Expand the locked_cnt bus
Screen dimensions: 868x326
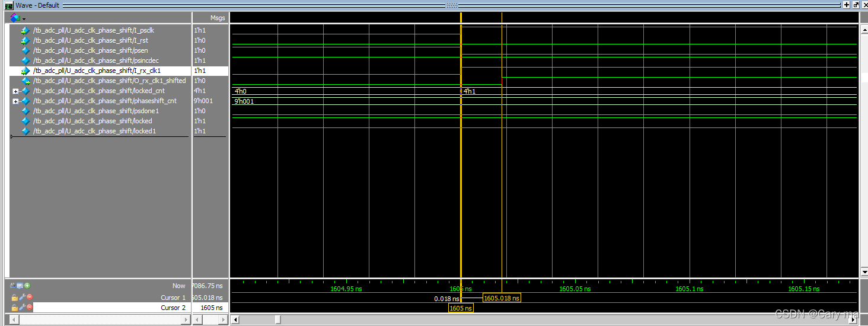click(x=15, y=91)
